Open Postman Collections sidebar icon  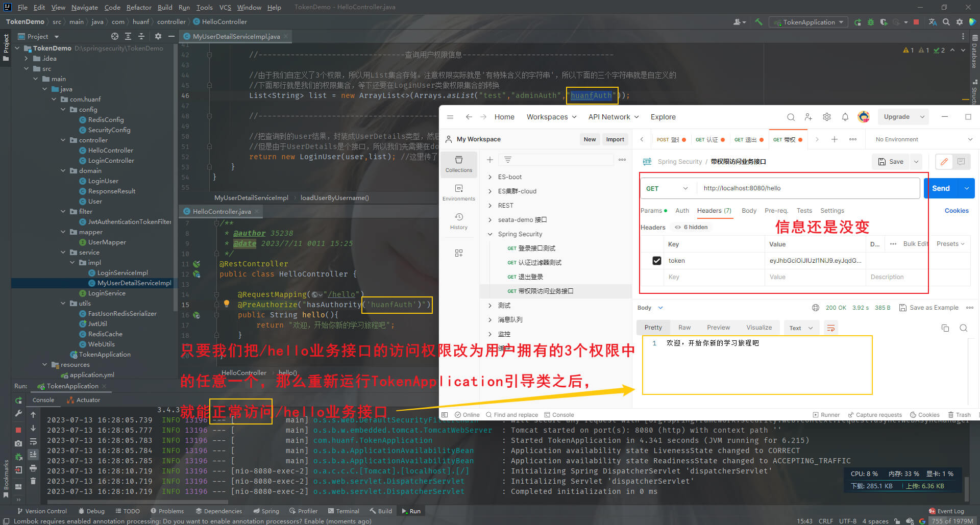[x=459, y=164]
